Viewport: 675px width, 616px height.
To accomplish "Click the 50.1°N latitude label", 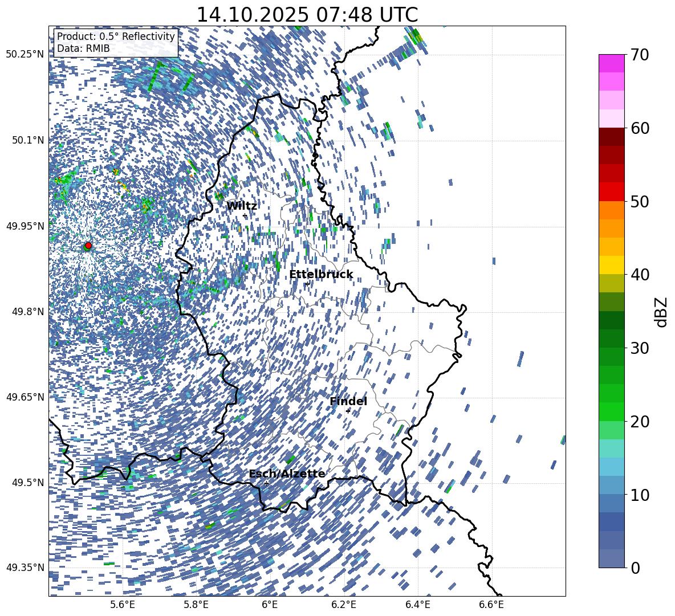I will point(27,140).
